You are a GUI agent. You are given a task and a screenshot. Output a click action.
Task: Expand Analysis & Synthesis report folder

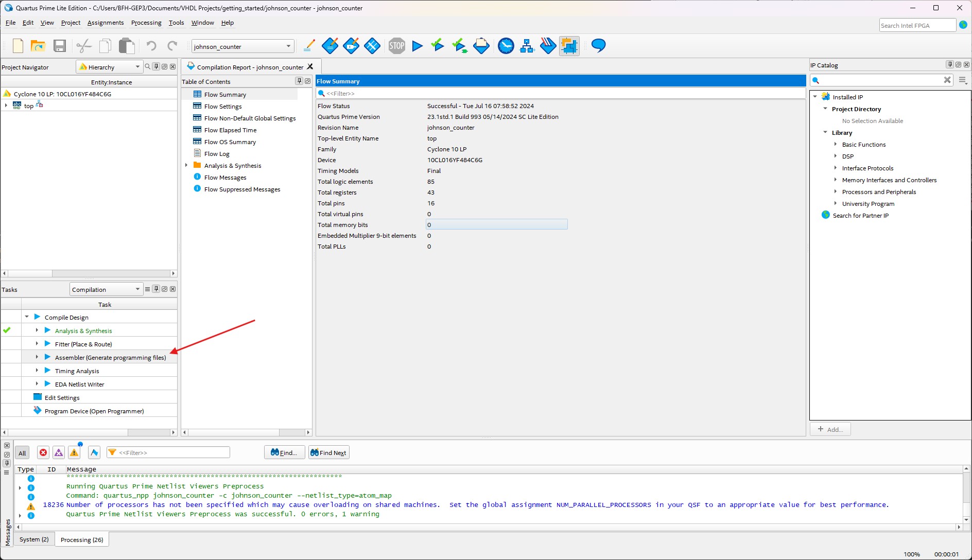click(x=186, y=165)
